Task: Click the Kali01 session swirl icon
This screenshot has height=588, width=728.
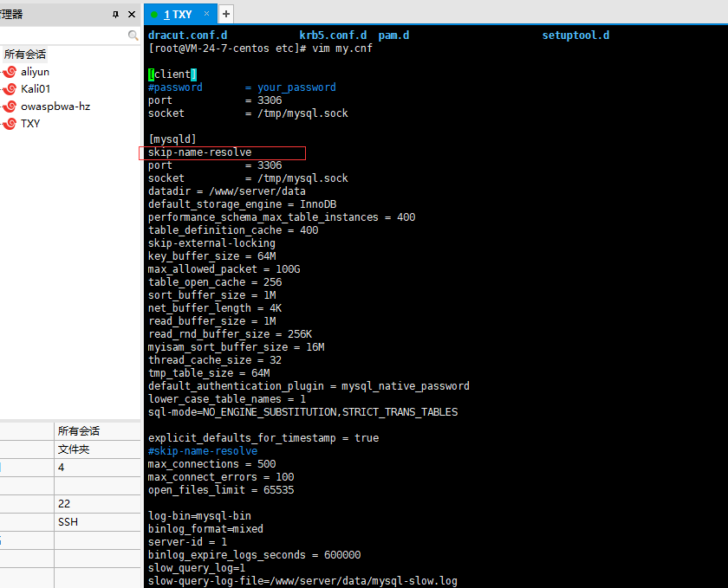Action: [10, 89]
